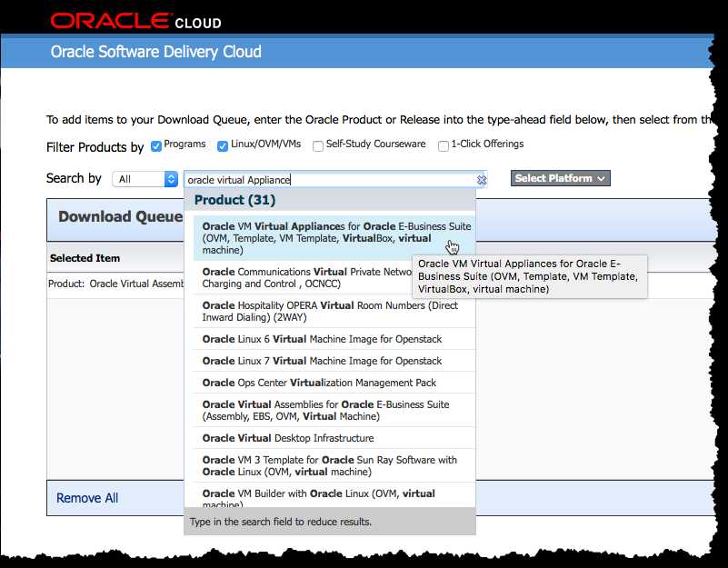Click the Oracle Software Delivery Cloud title

tap(156, 52)
